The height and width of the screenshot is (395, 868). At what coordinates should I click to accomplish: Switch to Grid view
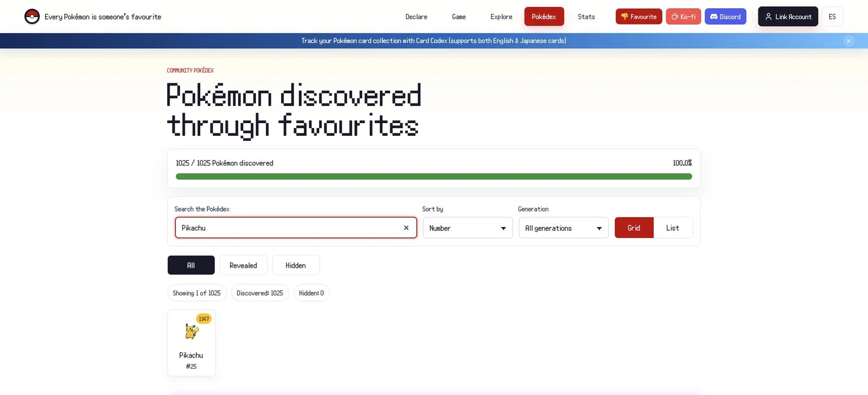point(634,228)
